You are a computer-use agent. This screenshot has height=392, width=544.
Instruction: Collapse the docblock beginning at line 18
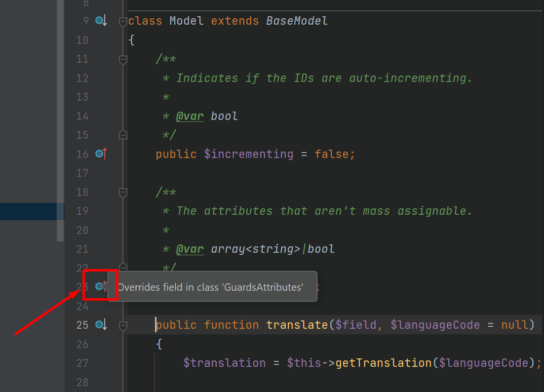122,192
